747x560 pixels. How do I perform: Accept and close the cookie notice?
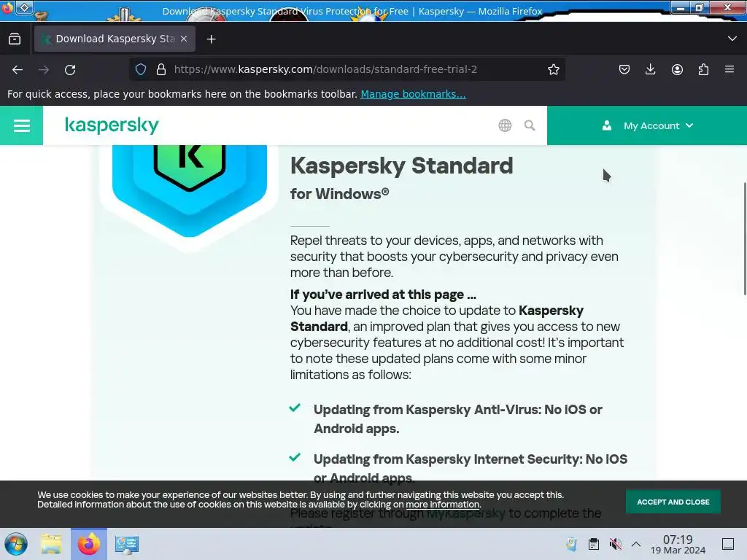673,502
